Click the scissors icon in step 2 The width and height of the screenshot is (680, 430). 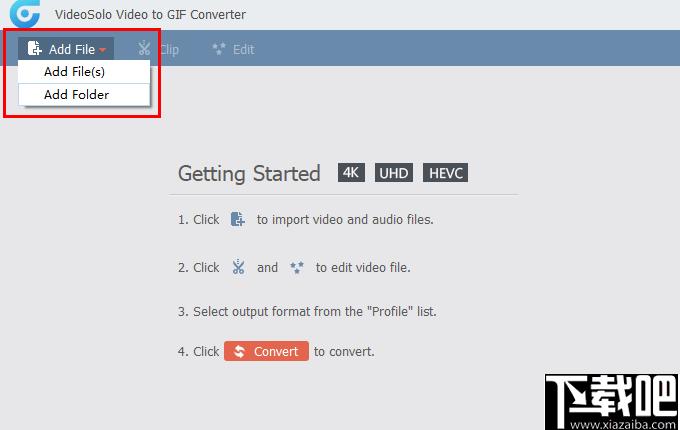[x=239, y=267]
